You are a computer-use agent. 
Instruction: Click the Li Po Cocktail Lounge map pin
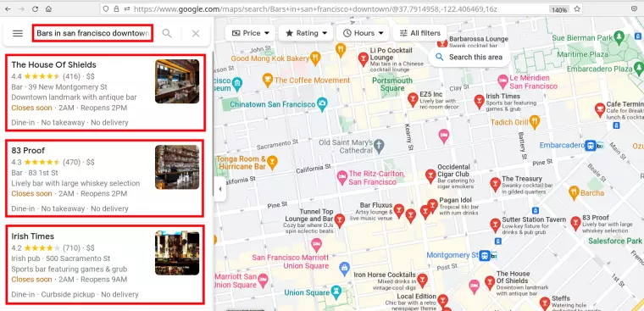tap(363, 58)
